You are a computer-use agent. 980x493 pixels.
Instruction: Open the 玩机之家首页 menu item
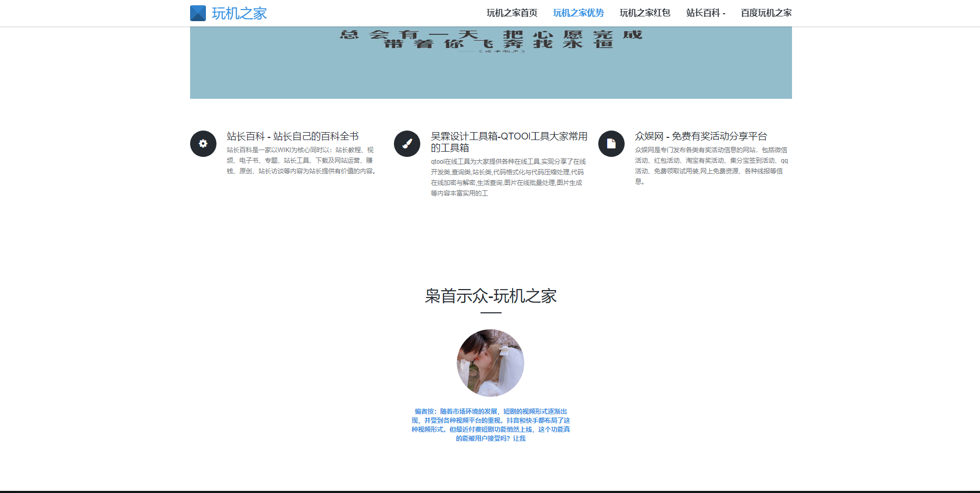click(x=512, y=13)
